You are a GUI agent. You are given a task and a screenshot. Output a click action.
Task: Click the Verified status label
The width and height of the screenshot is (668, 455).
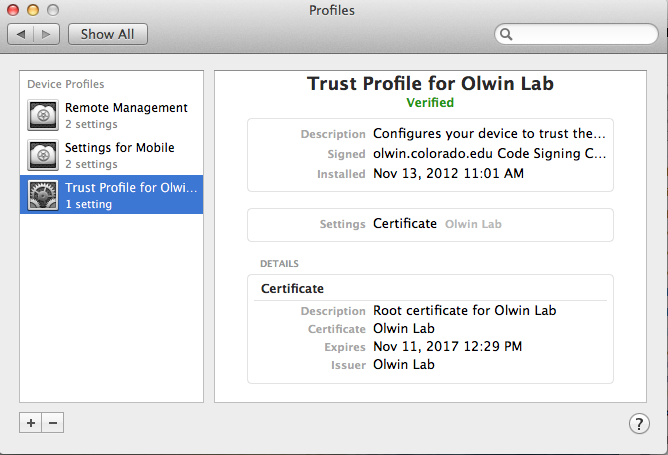[x=430, y=102]
